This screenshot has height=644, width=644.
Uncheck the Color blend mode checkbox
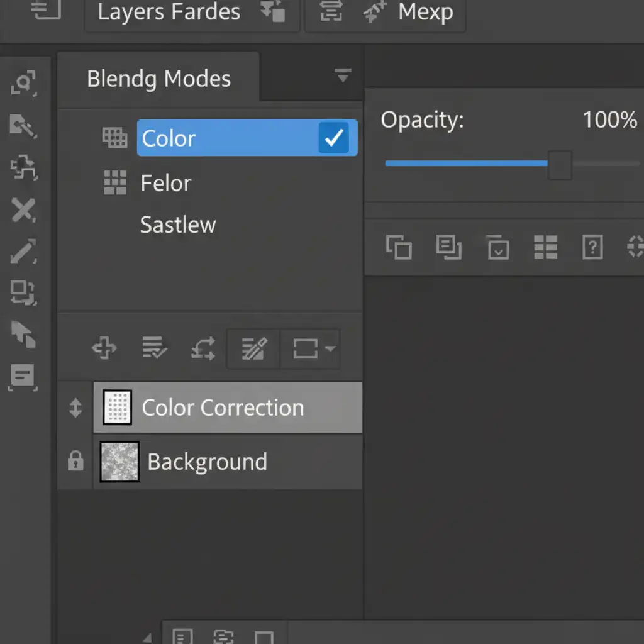(x=333, y=138)
